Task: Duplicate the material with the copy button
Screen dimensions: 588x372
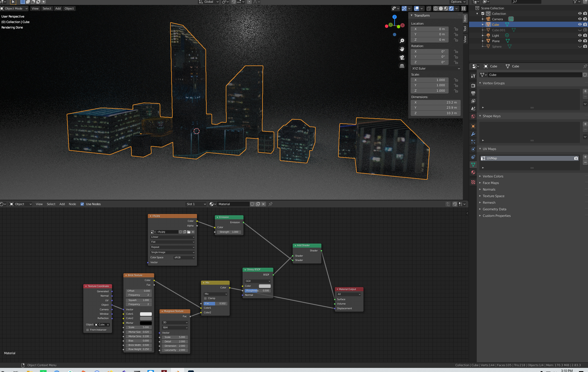Action: point(258,204)
